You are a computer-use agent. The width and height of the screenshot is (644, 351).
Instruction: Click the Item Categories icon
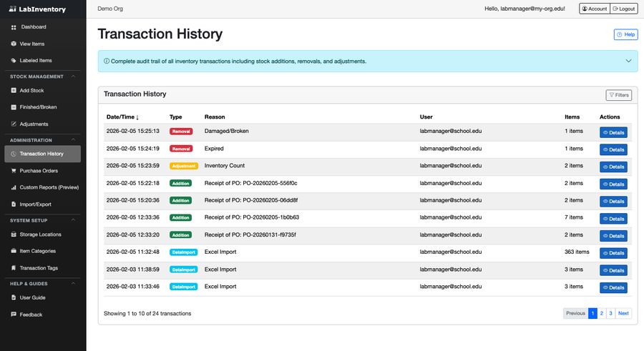[14, 251]
